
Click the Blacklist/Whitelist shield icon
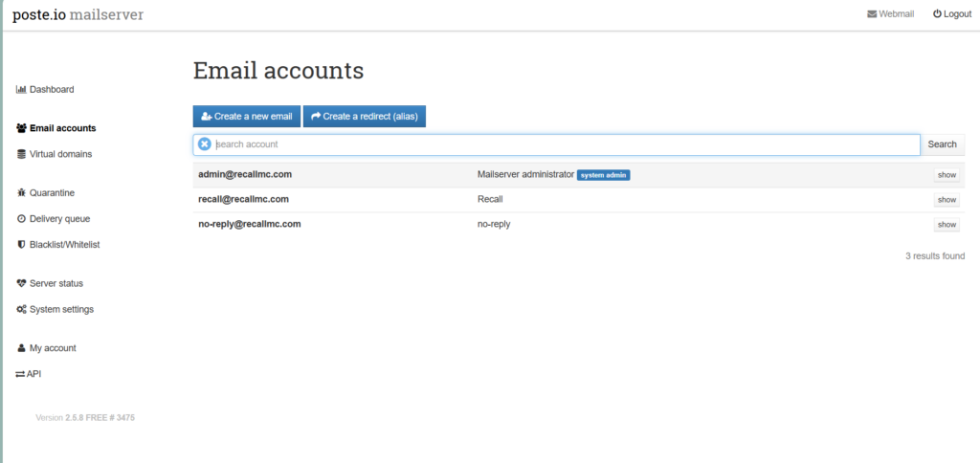pos(21,245)
